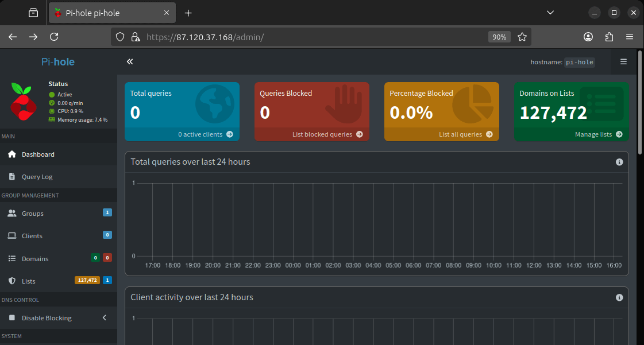Click the arrow icon beside 0 active clients
The width and height of the screenshot is (644, 345).
(230, 134)
